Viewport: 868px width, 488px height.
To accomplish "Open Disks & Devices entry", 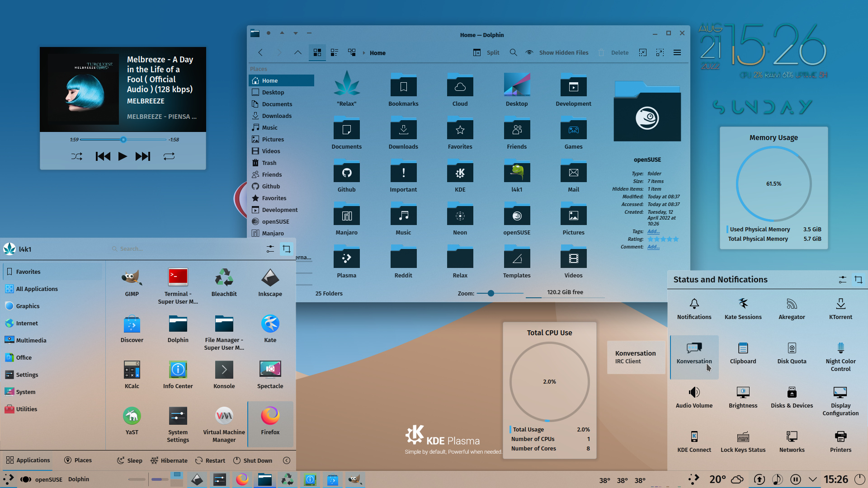I will click(x=792, y=398).
